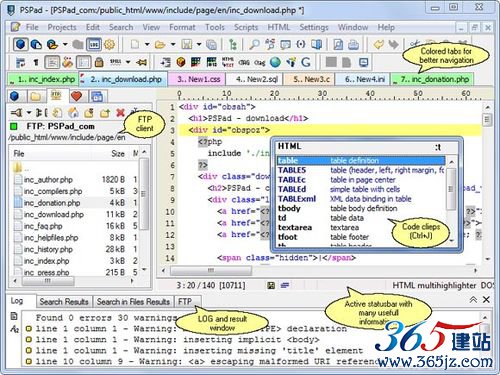
Task: Click the printer icon in toolbar
Action: [353, 44]
